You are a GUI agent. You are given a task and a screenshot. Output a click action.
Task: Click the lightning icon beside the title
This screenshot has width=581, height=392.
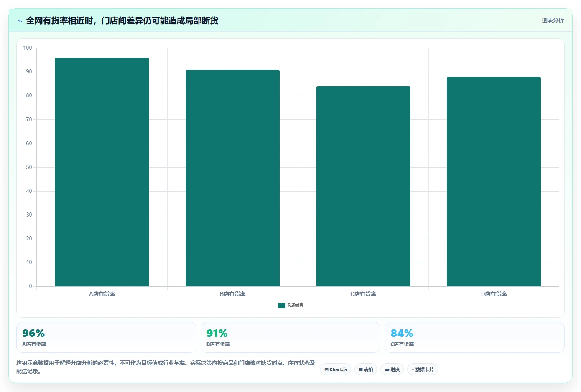pos(20,21)
